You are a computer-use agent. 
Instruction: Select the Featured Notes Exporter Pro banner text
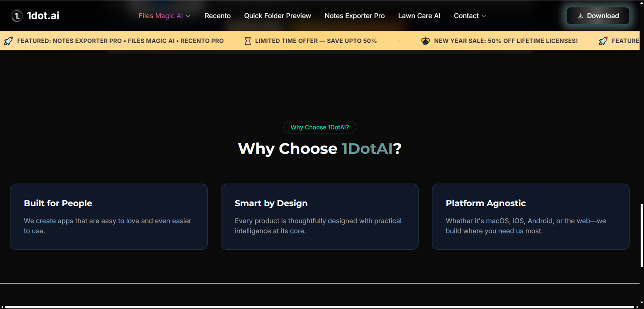point(120,41)
